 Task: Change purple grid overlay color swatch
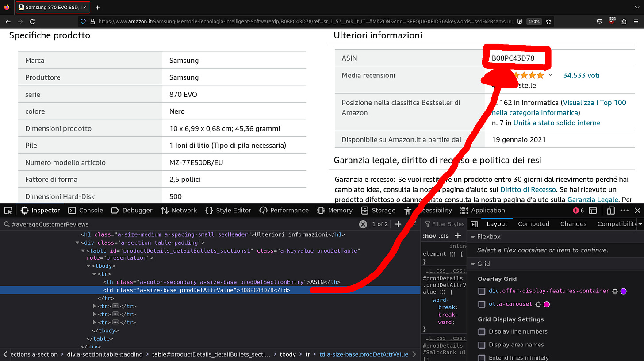point(624,291)
